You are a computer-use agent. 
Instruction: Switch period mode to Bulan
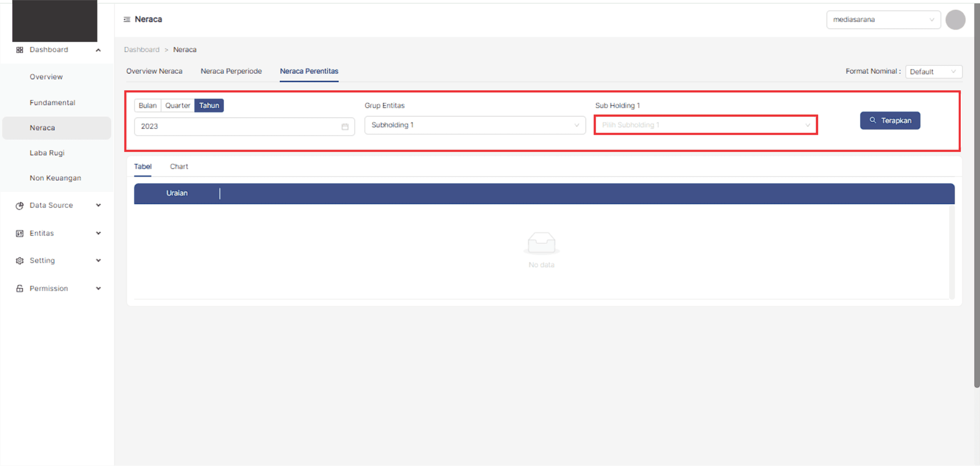coord(147,106)
